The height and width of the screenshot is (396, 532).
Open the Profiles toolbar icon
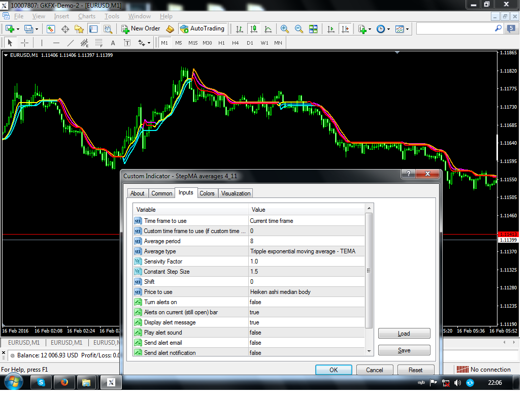click(x=28, y=29)
